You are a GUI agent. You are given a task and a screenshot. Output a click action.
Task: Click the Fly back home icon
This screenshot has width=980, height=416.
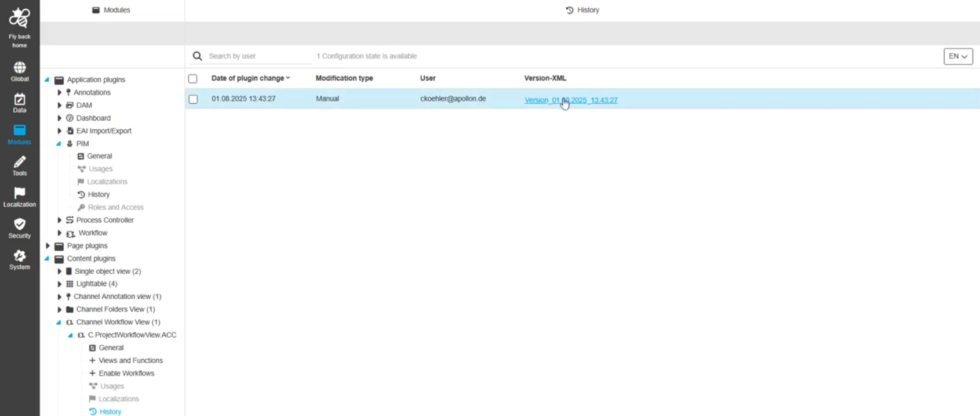tap(19, 19)
